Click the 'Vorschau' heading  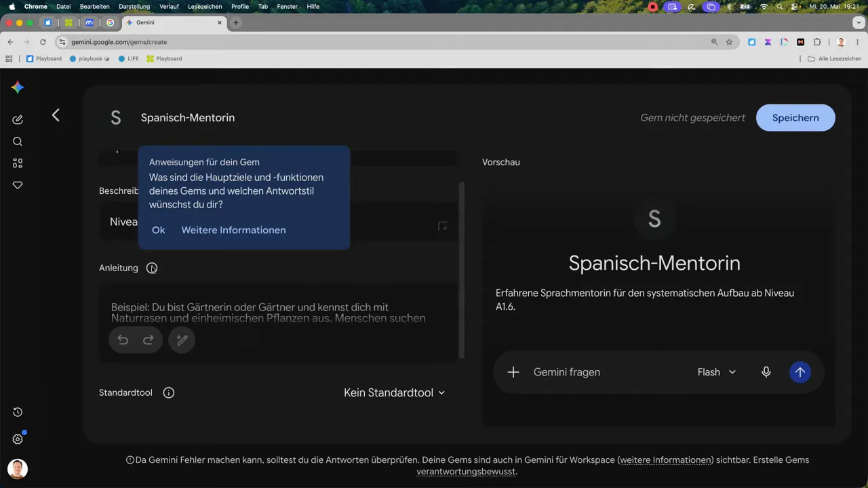501,163
